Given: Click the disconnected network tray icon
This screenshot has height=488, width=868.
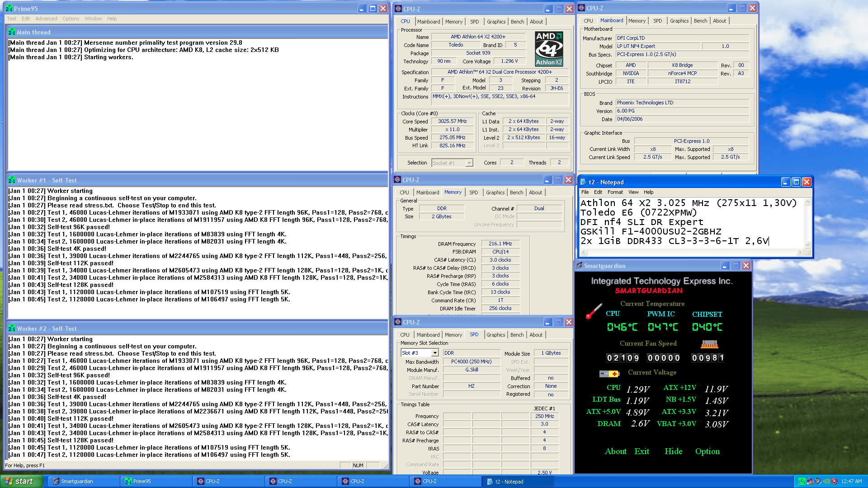Looking at the screenshot, I should point(810,481).
